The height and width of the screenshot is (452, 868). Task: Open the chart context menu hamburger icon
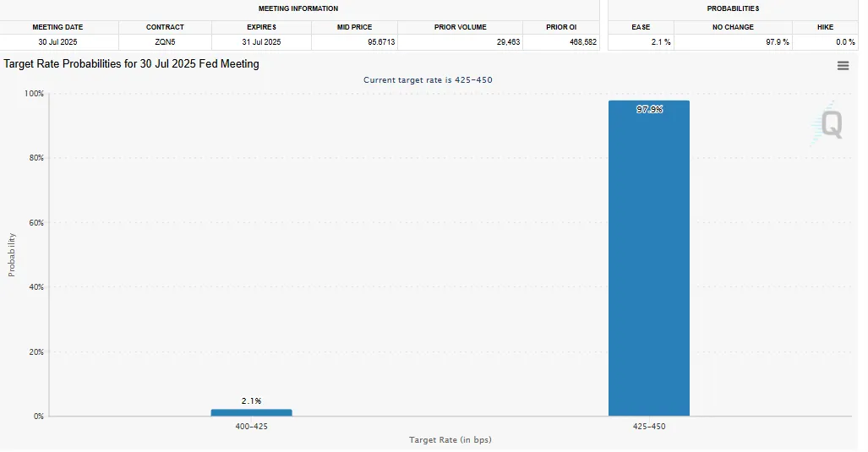click(x=843, y=66)
